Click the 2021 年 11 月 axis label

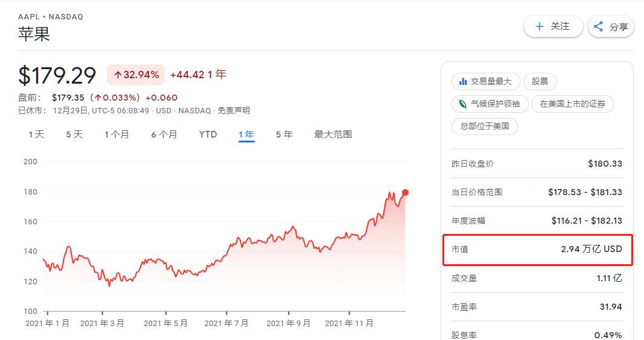pos(349,324)
